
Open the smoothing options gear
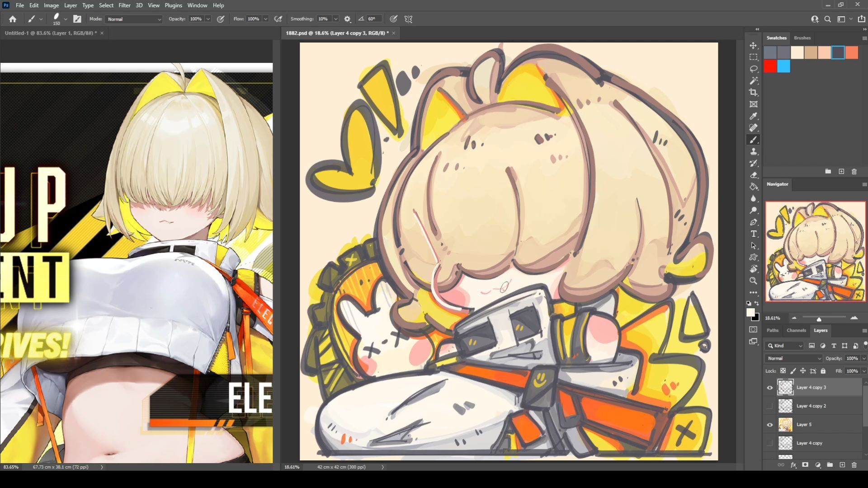pos(347,19)
